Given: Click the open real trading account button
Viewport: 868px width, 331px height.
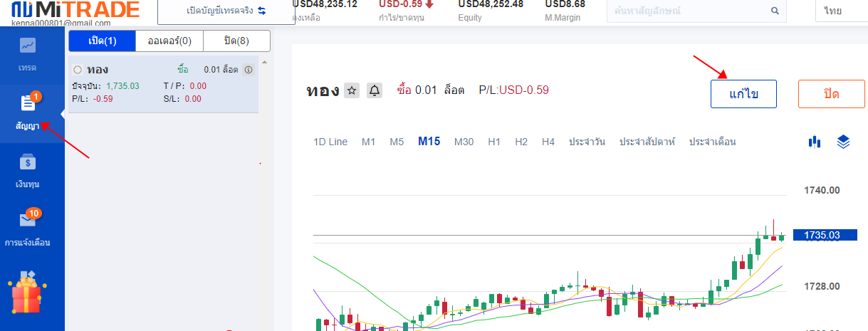Looking at the screenshot, I should point(226,11).
